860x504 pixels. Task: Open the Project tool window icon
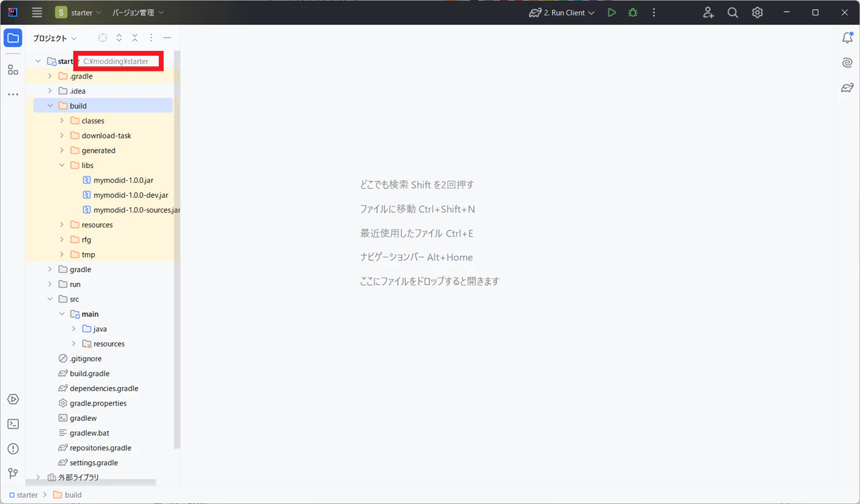[x=13, y=38]
